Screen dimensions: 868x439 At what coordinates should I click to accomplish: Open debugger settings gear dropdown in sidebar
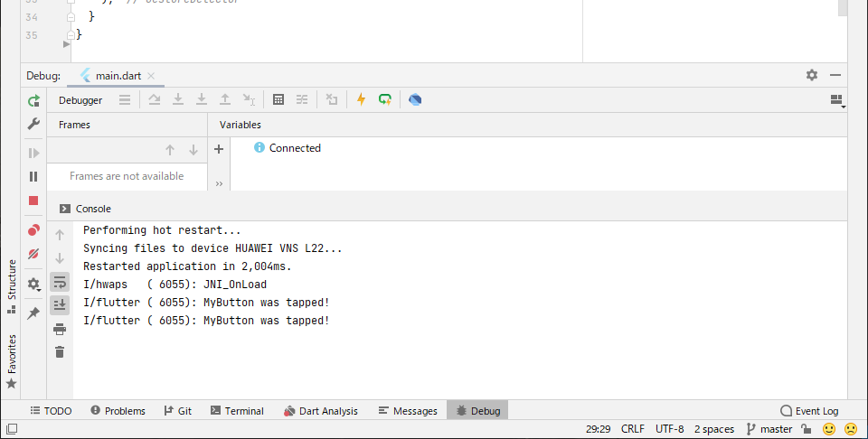[x=33, y=285]
